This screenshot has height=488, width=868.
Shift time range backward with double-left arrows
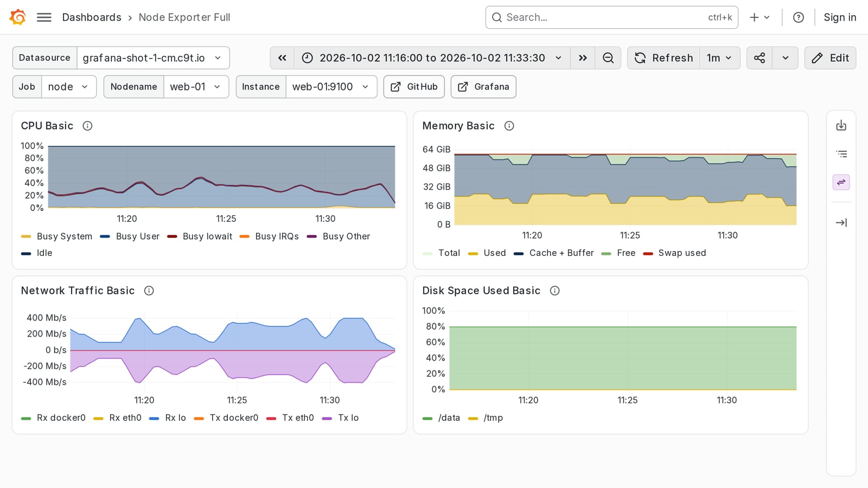(282, 58)
